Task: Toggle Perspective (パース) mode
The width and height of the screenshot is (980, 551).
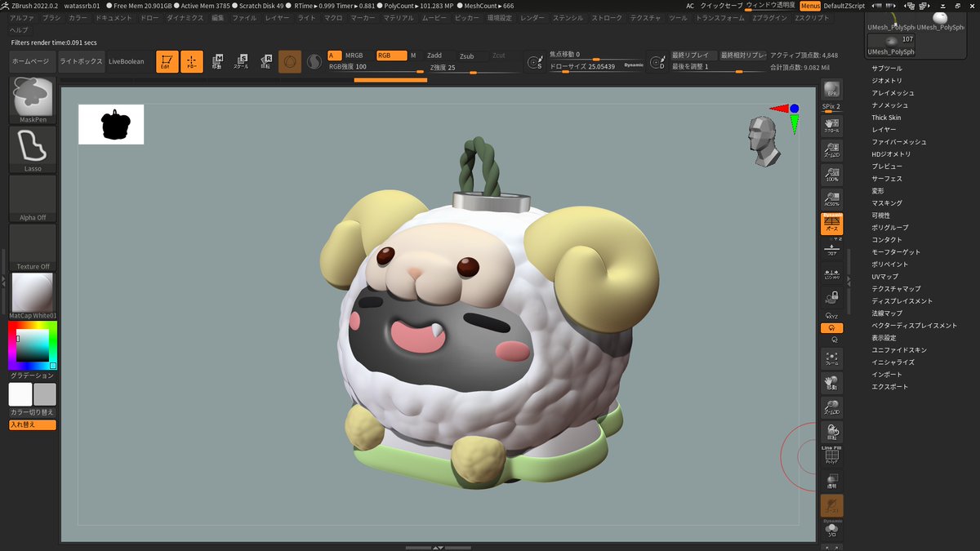Action: 832,224
